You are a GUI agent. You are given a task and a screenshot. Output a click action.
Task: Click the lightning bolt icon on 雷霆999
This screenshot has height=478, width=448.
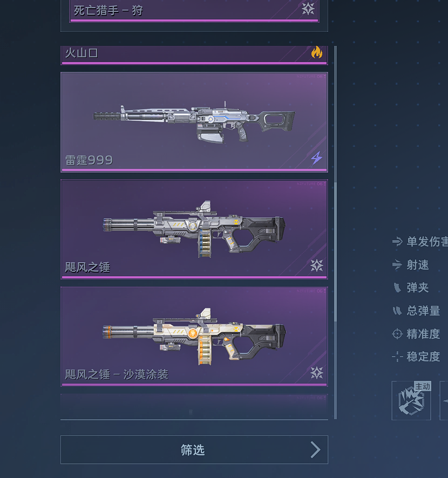click(316, 158)
